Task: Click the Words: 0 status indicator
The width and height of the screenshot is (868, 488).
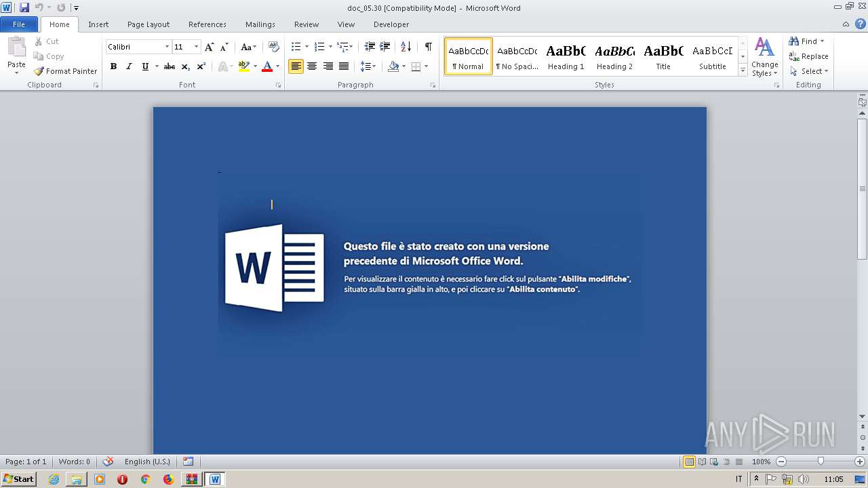Action: 74,462
